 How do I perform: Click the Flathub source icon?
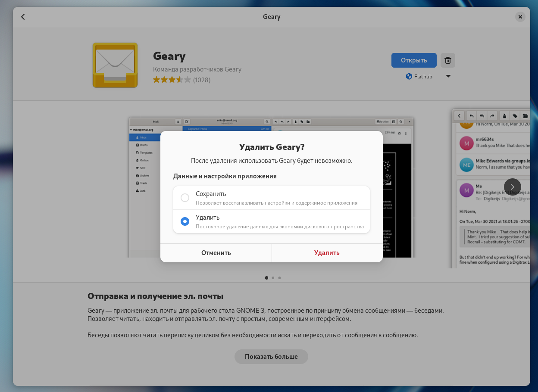[409, 76]
